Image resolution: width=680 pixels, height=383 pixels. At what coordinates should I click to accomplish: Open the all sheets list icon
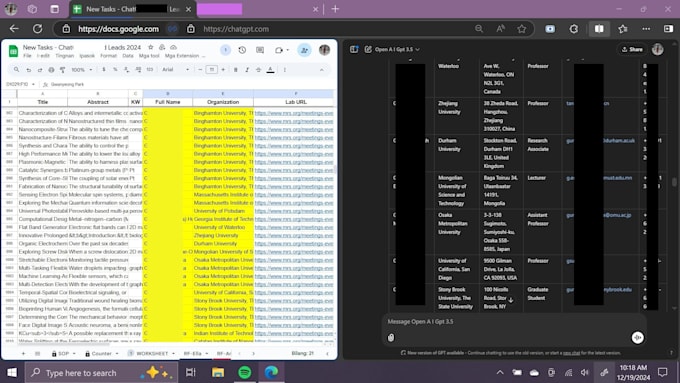[x=38, y=354]
